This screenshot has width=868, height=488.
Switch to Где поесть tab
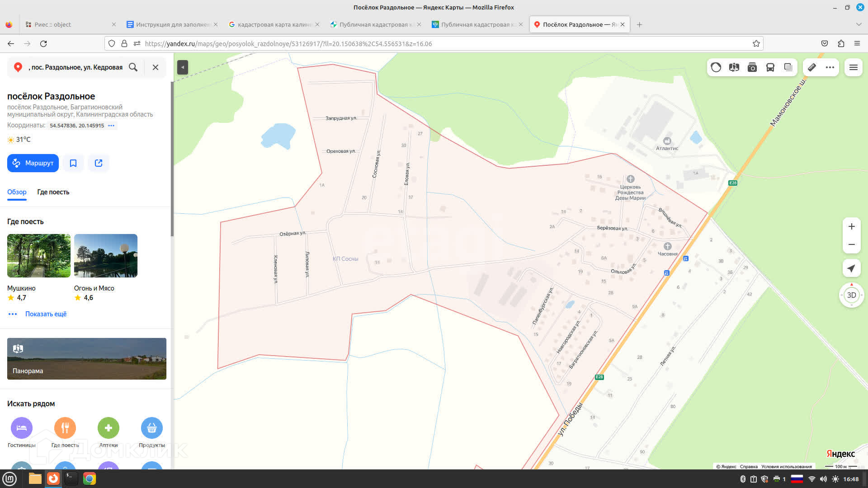(x=53, y=192)
